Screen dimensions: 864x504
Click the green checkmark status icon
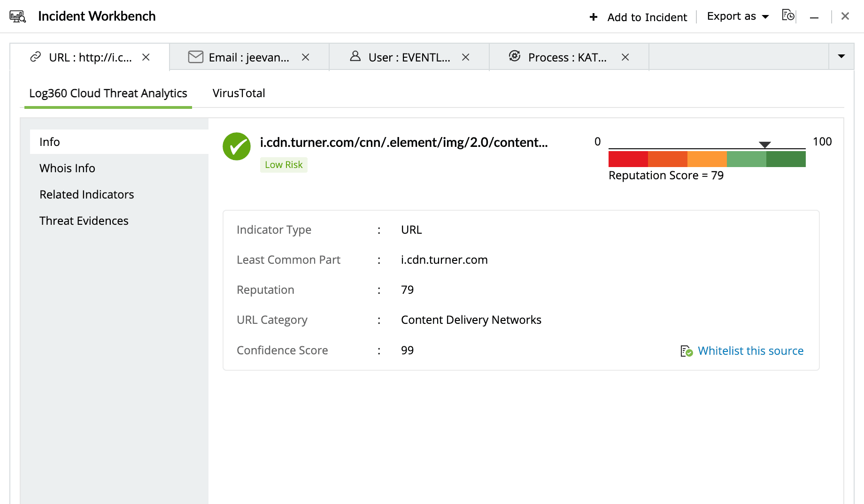tap(236, 146)
